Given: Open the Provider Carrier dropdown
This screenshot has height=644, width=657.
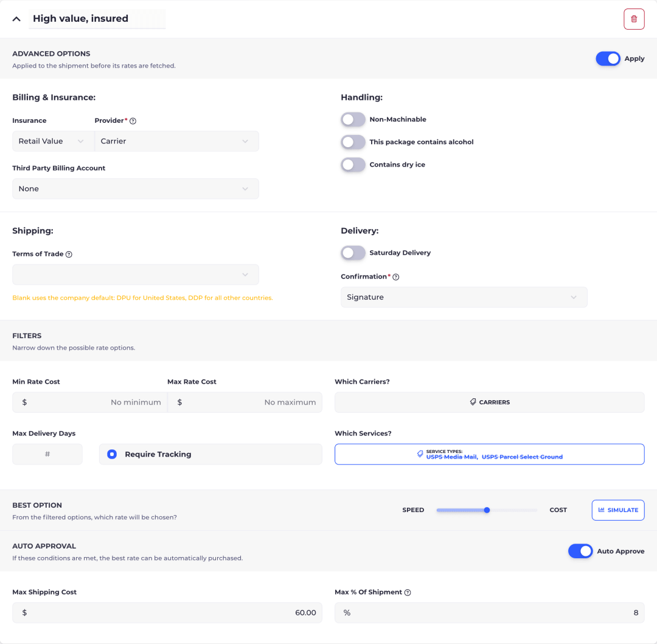Looking at the screenshot, I should point(177,141).
